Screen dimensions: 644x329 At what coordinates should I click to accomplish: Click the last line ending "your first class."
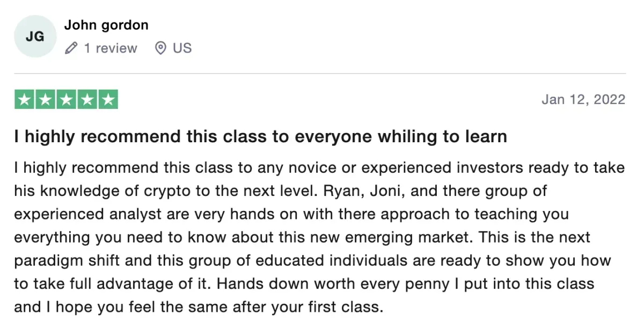pyautogui.click(x=199, y=308)
